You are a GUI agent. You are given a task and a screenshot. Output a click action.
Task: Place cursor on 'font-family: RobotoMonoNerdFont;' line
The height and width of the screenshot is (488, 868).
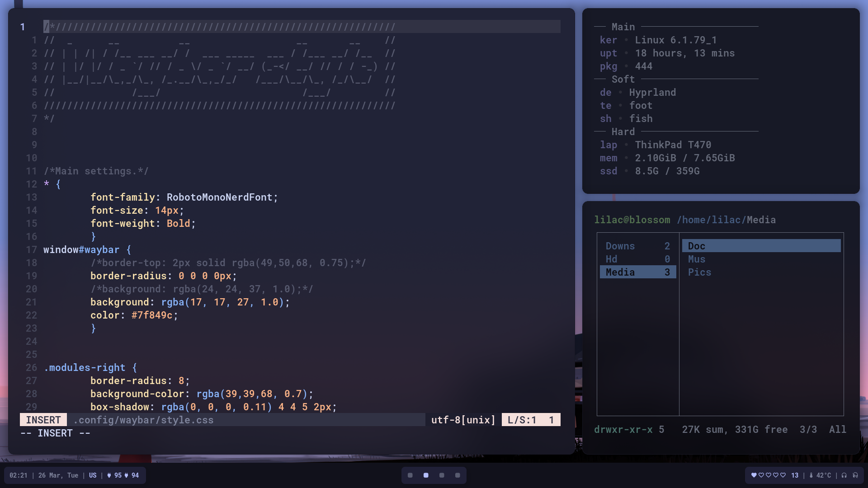(184, 197)
